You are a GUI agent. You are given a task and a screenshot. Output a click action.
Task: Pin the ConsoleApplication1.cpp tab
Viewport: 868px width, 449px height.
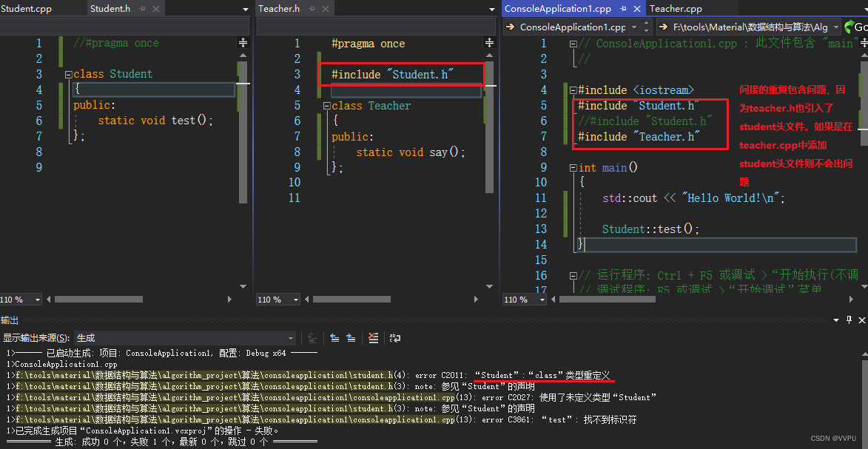coord(624,9)
